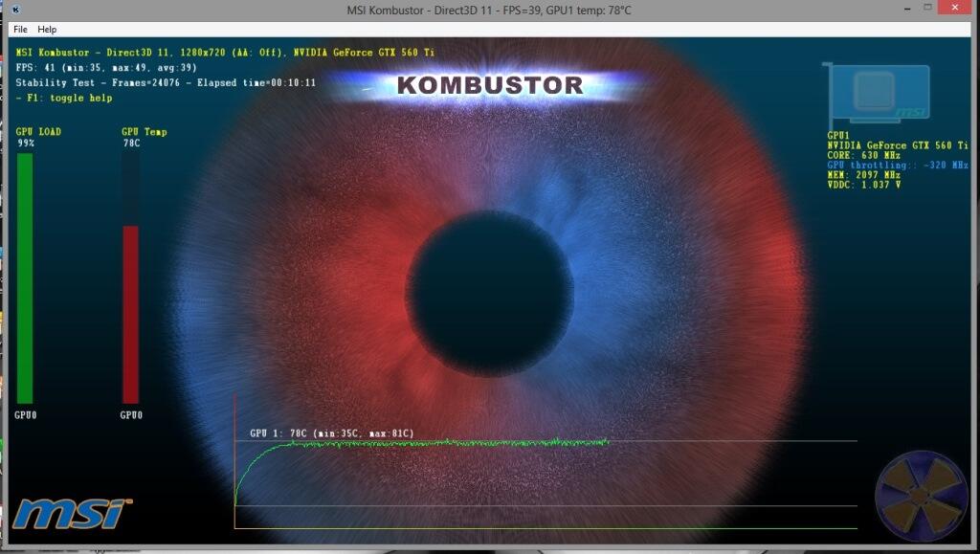This screenshot has width=980, height=554.
Task: Click the 'NVIDIA GeForce GTX 560 Ti' text under GPU1
Action: [x=898, y=145]
